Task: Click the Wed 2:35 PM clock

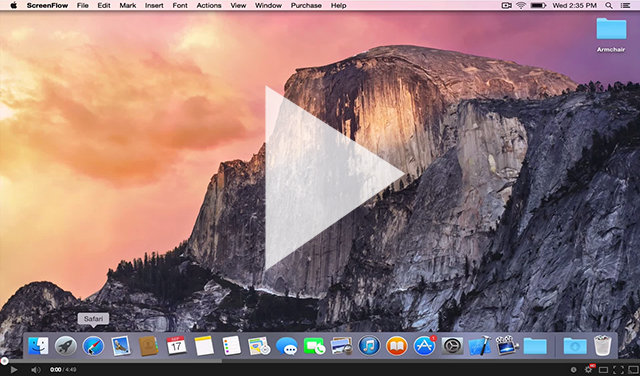Action: click(x=574, y=5)
